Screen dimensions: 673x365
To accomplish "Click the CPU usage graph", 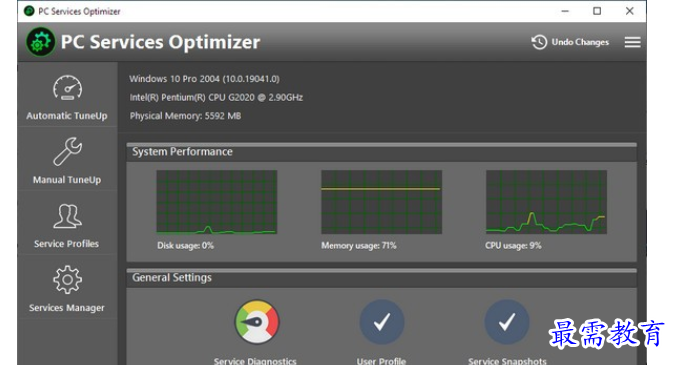I will [546, 202].
